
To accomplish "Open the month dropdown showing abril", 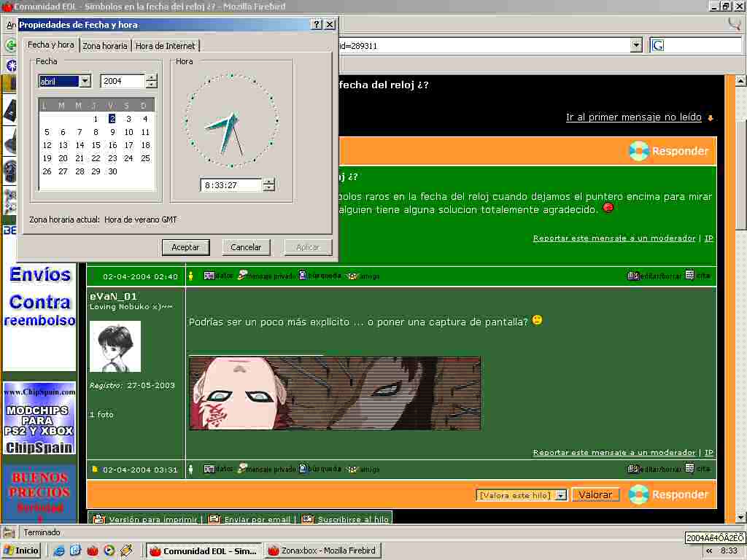I will (85, 81).
